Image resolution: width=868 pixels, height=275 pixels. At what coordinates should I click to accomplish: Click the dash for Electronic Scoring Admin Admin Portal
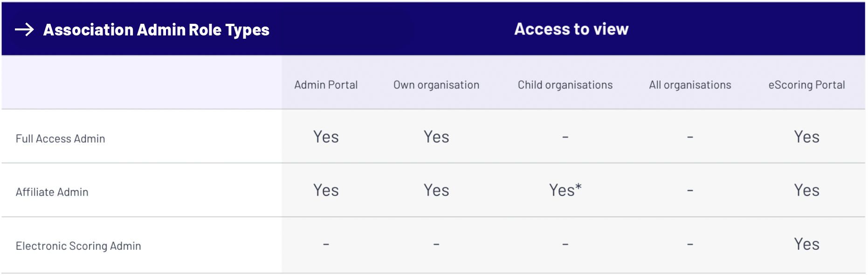click(326, 244)
